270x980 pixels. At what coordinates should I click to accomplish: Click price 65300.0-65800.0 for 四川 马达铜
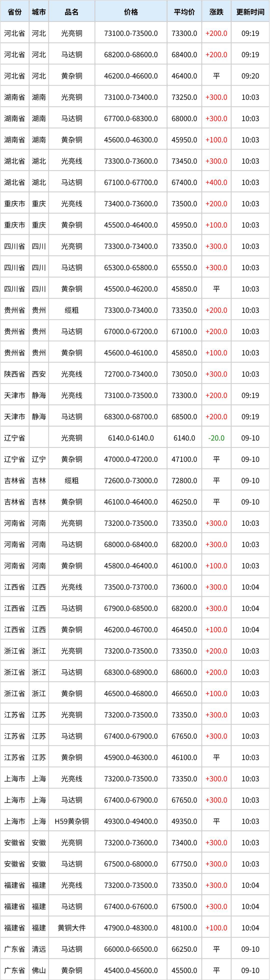pyautogui.click(x=131, y=267)
